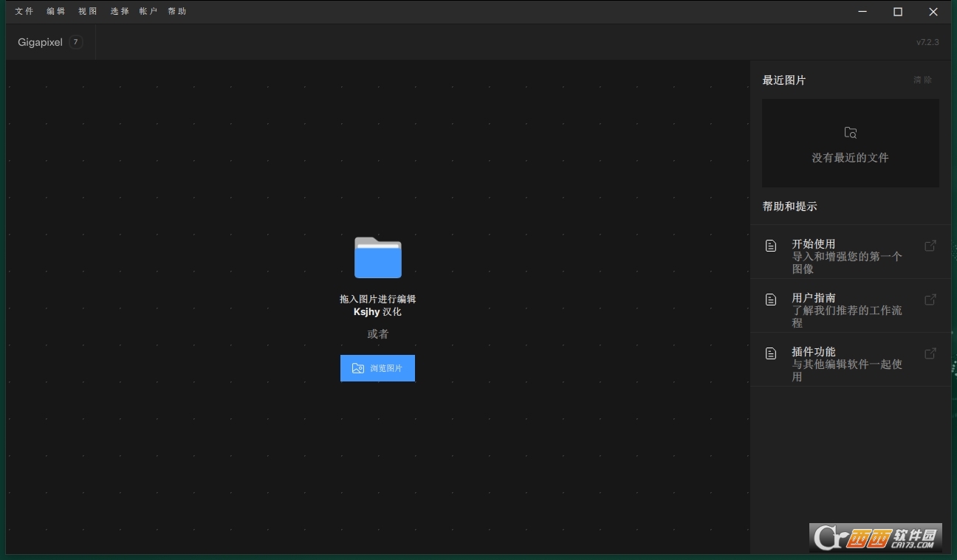Click the 最近图片 heading

784,80
